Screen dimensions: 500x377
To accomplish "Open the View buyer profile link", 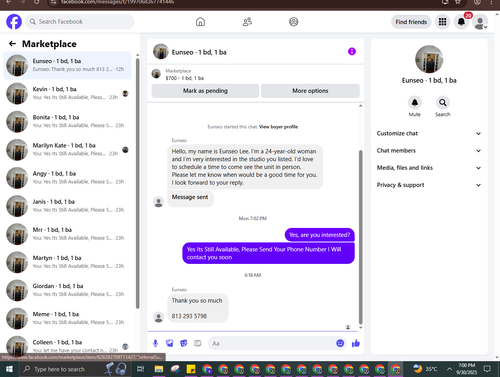I will pos(278,127).
